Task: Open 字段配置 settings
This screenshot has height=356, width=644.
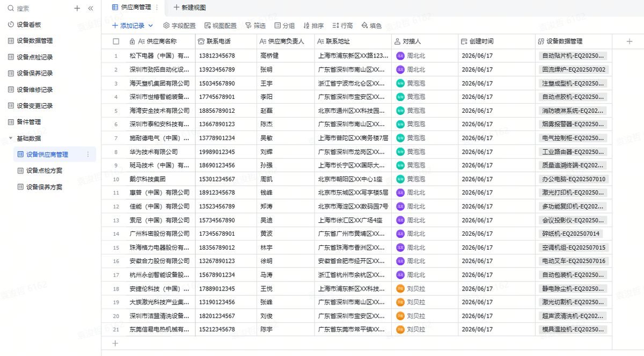Action: pyautogui.click(x=180, y=25)
